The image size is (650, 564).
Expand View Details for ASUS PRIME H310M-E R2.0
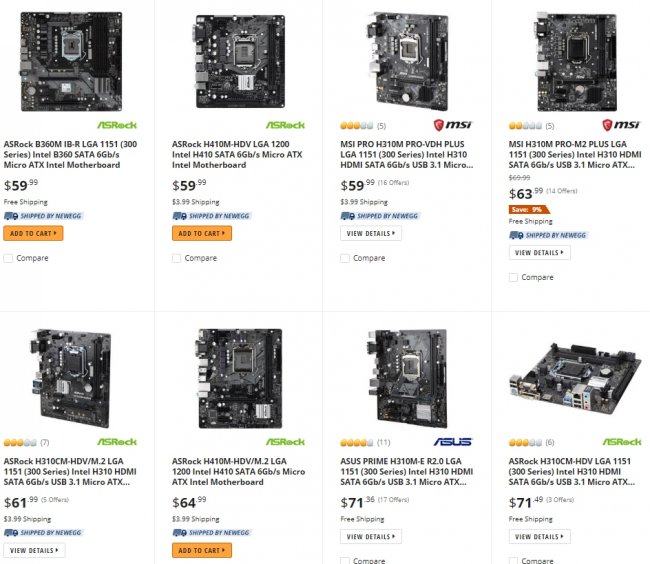[370, 536]
